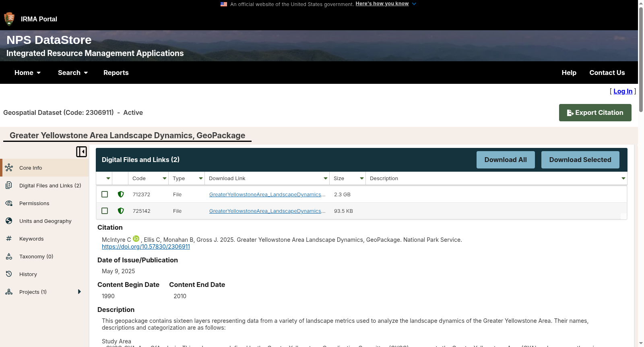Select the checkbox for file 725142
The height and width of the screenshot is (347, 644).
click(105, 211)
